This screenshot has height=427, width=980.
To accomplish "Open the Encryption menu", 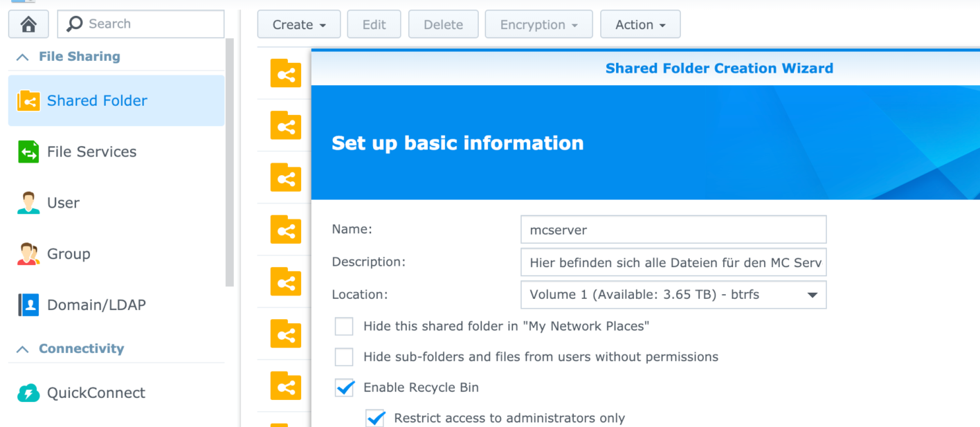I will point(538,24).
